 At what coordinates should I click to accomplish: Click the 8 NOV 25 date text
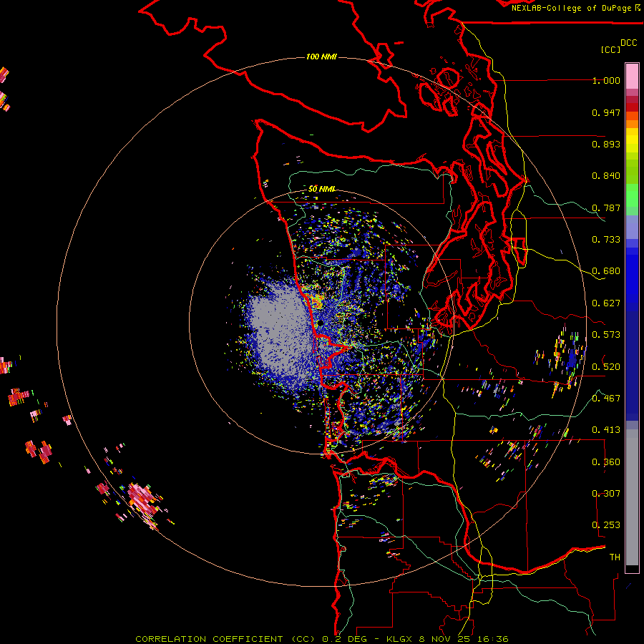[x=444, y=639]
